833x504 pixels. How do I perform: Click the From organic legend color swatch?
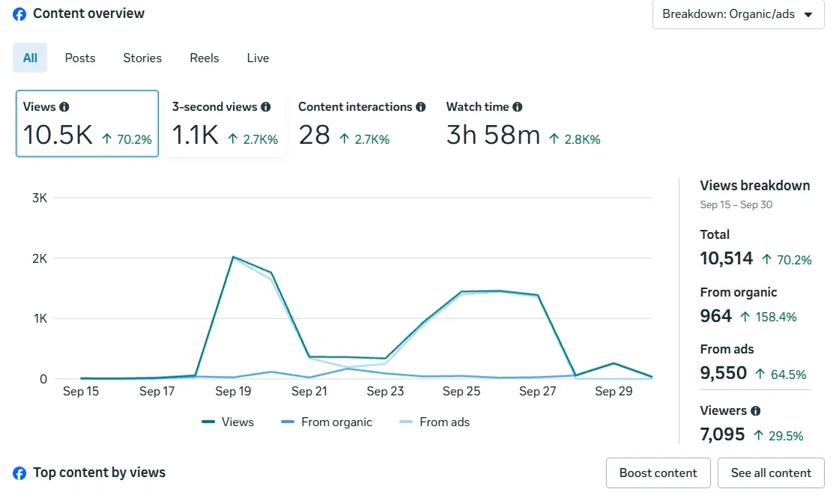[x=288, y=422]
